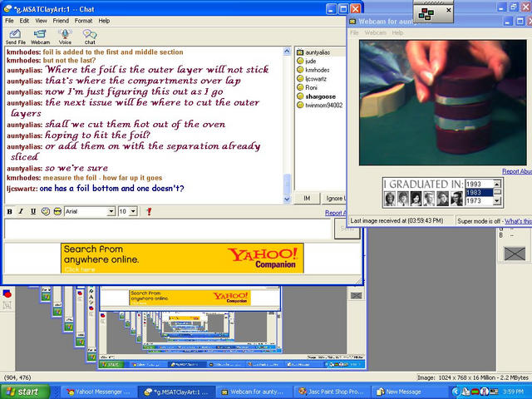Image resolution: width=532 pixels, height=399 pixels.
Task: Open Help menu in Webcam window
Action: (x=397, y=32)
